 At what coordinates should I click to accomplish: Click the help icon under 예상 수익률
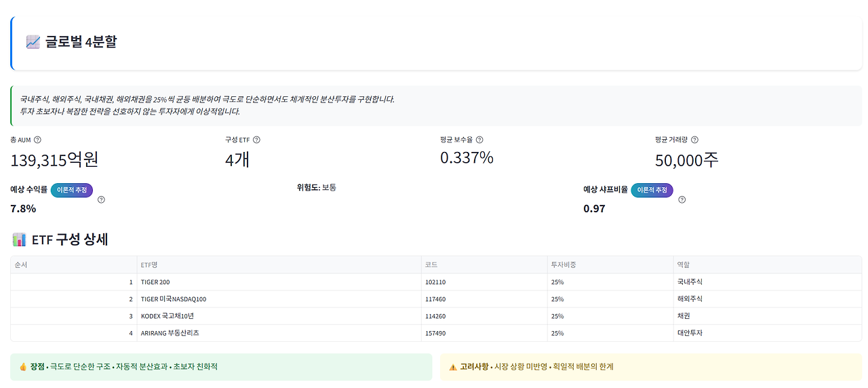[101, 199]
